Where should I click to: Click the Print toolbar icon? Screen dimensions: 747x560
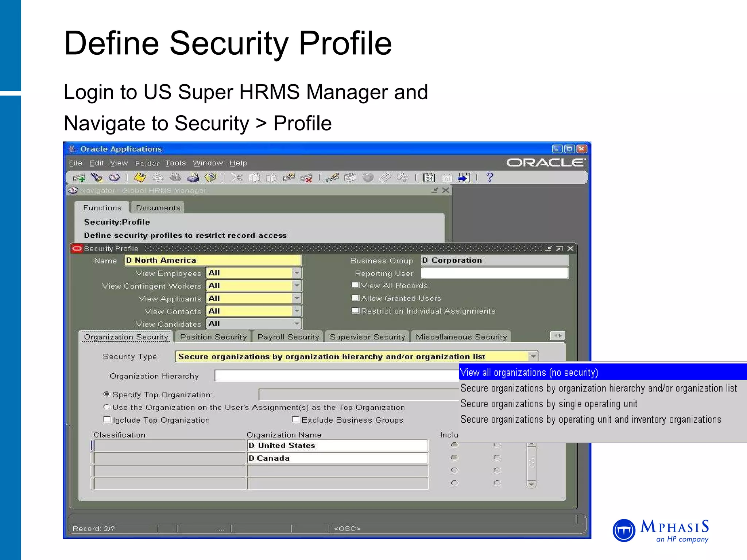tap(193, 178)
